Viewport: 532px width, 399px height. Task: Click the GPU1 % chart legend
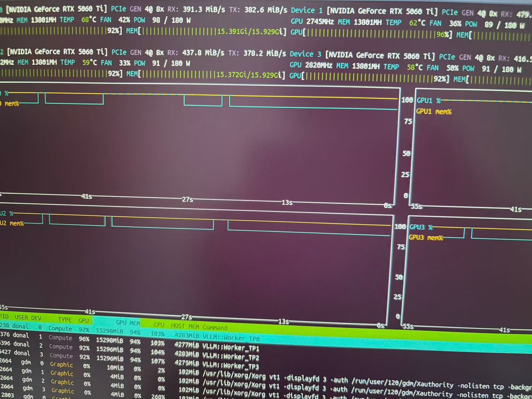pos(429,100)
